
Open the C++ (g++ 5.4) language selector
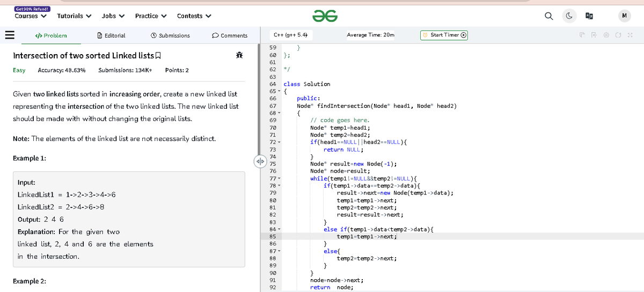point(290,35)
